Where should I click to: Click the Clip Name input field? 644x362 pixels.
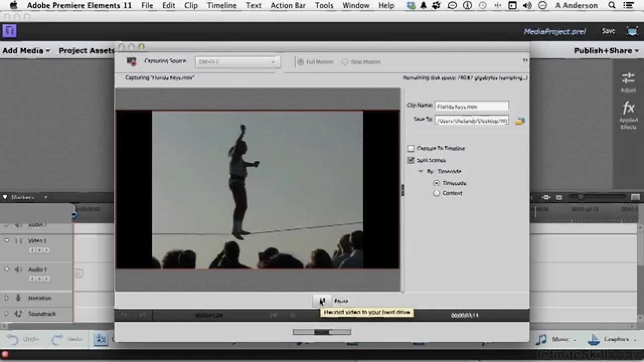click(471, 106)
